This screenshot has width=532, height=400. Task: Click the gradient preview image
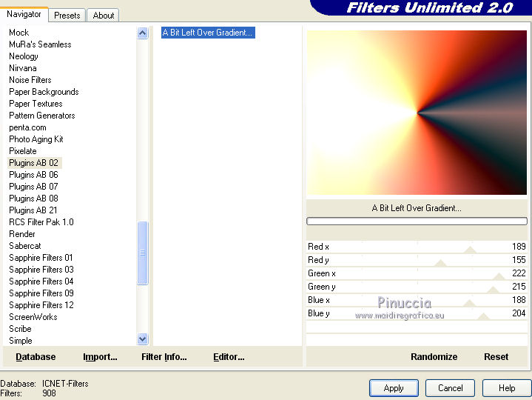[x=417, y=113]
